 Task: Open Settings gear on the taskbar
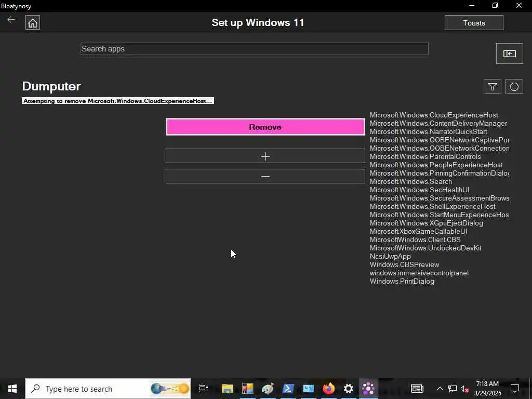point(349,389)
